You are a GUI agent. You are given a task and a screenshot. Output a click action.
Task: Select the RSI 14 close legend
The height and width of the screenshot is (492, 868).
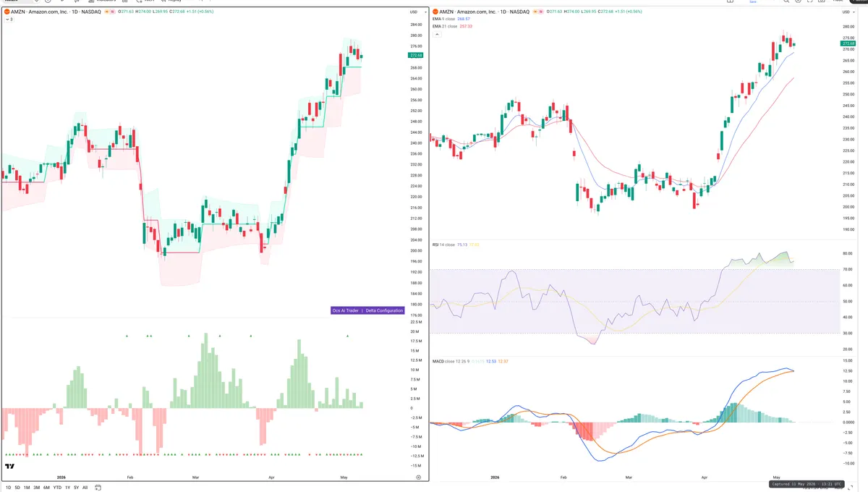click(x=443, y=245)
